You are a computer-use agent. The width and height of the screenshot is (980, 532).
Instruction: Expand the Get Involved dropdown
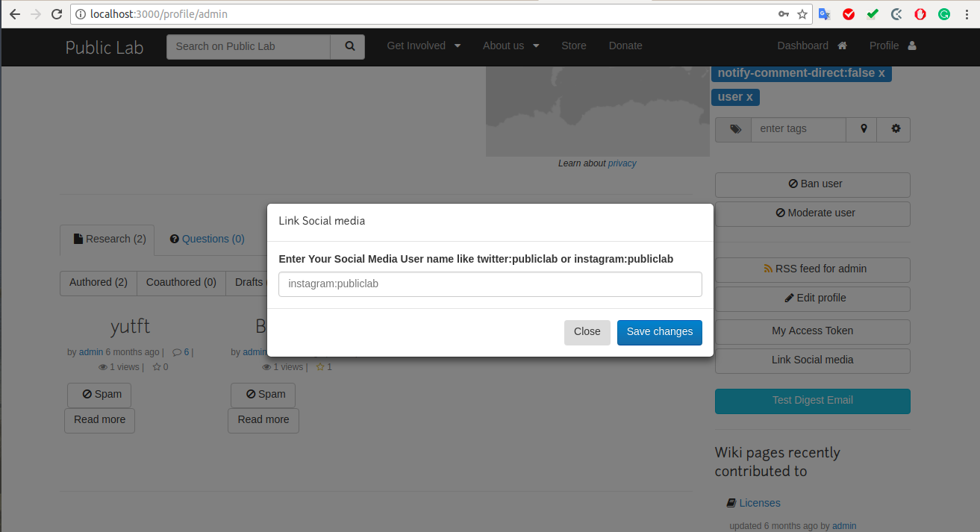423,46
